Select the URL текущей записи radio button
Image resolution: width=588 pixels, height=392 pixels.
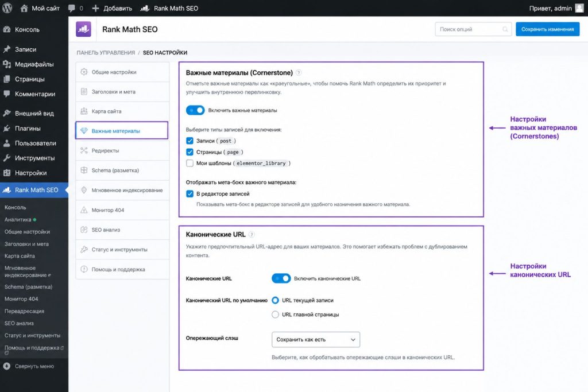[275, 300]
